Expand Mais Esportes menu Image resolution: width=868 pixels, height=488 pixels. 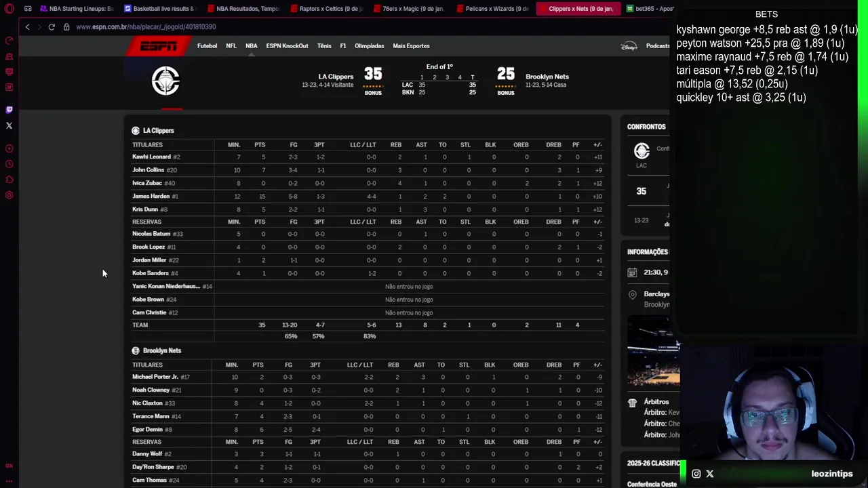[x=411, y=46]
